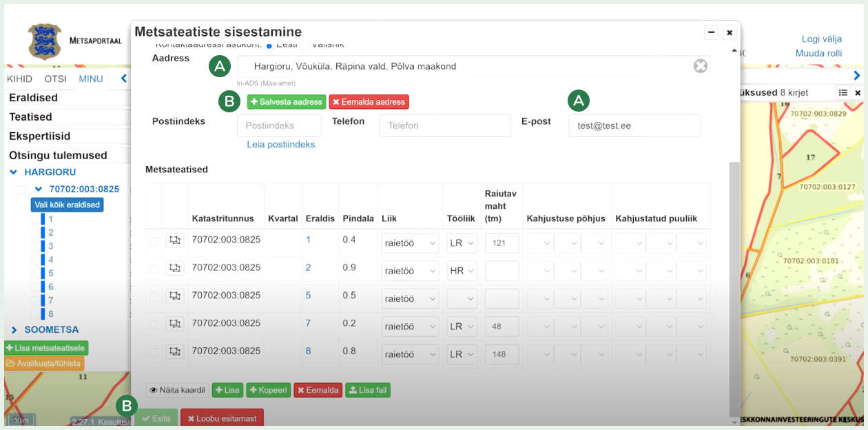
Task: Collapse right panel with blue chevron
Action: (x=857, y=76)
